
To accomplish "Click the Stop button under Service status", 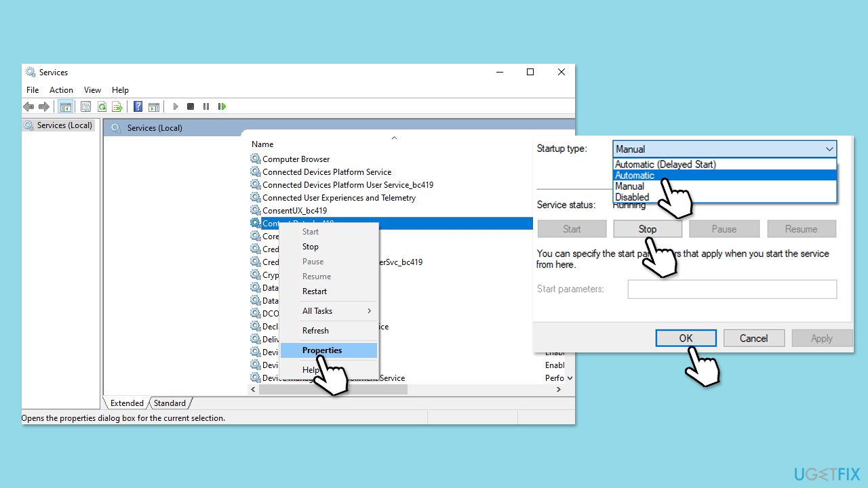I will [648, 229].
